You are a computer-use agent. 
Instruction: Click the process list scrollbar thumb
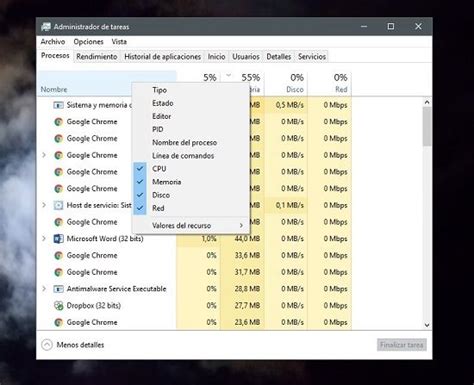[x=427, y=127]
